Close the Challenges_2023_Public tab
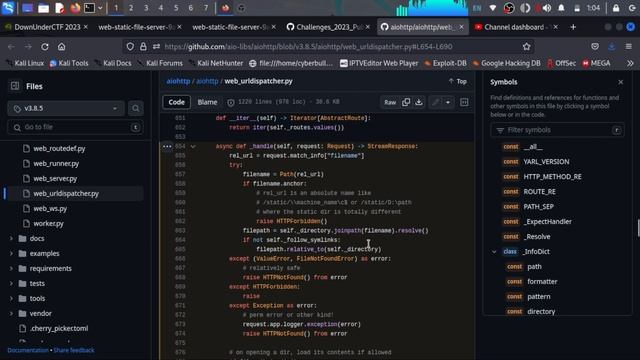 click(368, 27)
